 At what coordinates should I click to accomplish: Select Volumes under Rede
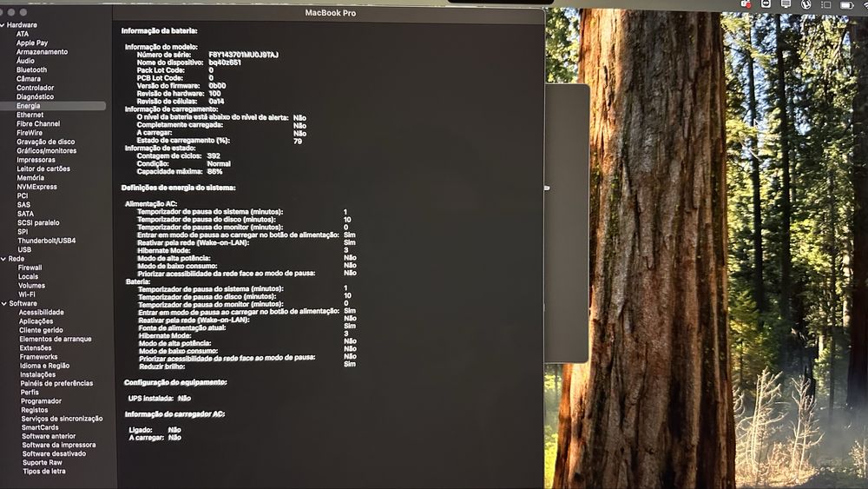click(x=31, y=286)
